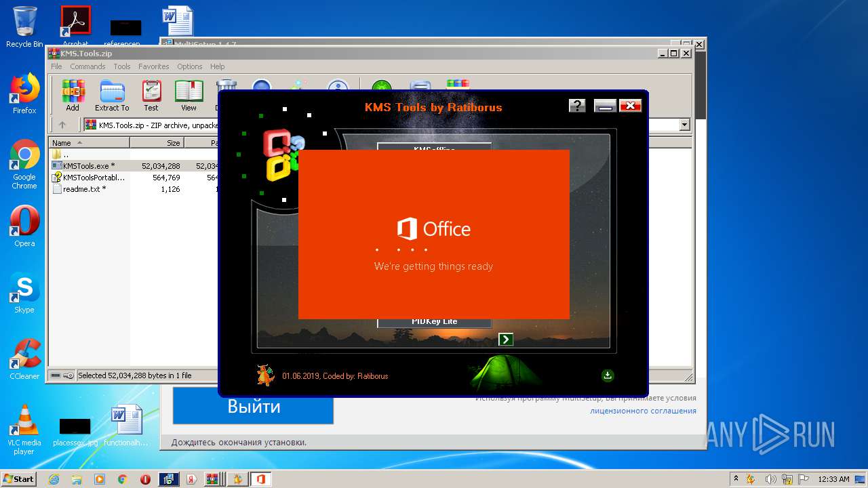Click the green next-page arrow in KMS Tools

tap(506, 339)
